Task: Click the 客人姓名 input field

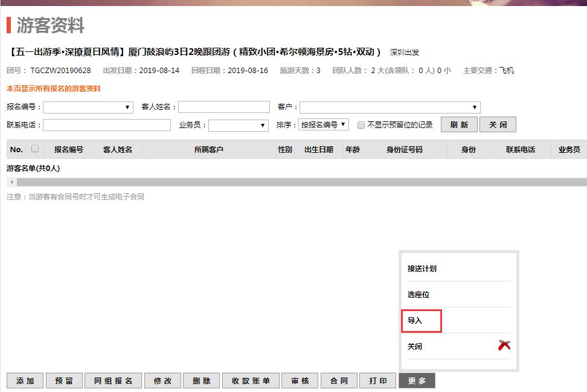Action: pos(224,108)
